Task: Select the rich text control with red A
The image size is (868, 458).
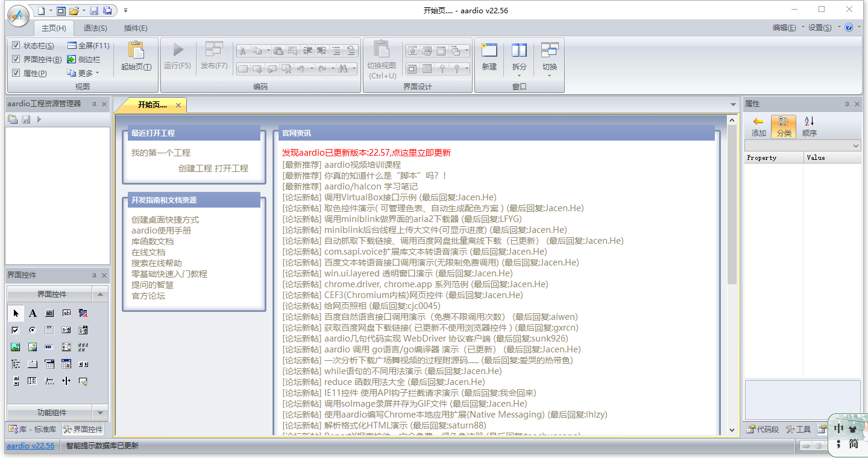Action: pos(83,313)
